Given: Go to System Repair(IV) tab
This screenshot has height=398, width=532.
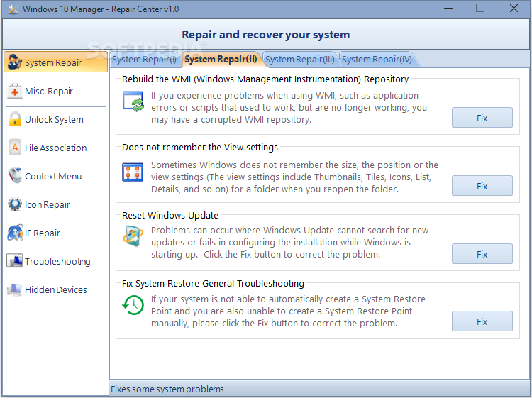Looking at the screenshot, I should pos(377,60).
